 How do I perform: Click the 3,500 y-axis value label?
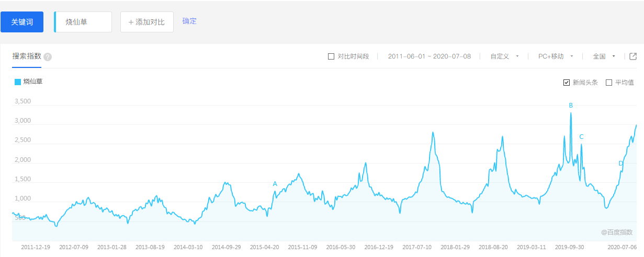[x=22, y=101]
